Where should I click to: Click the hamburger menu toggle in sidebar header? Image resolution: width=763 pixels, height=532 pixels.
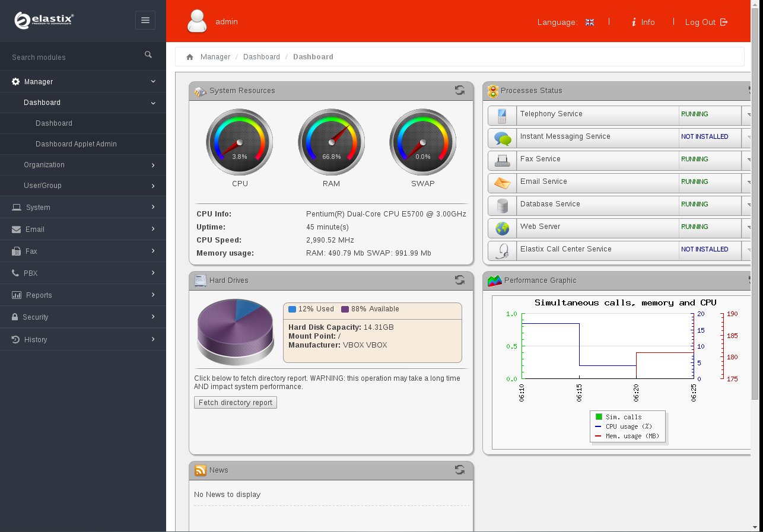click(x=145, y=20)
